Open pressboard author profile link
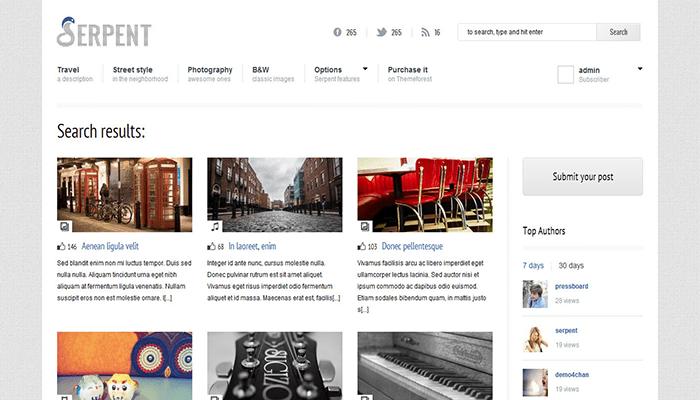 click(x=571, y=286)
